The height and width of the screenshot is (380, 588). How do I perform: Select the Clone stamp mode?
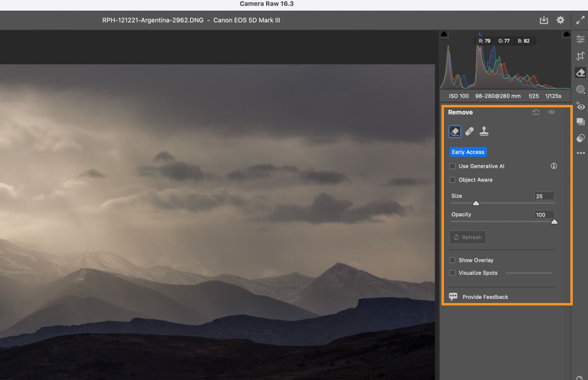484,131
